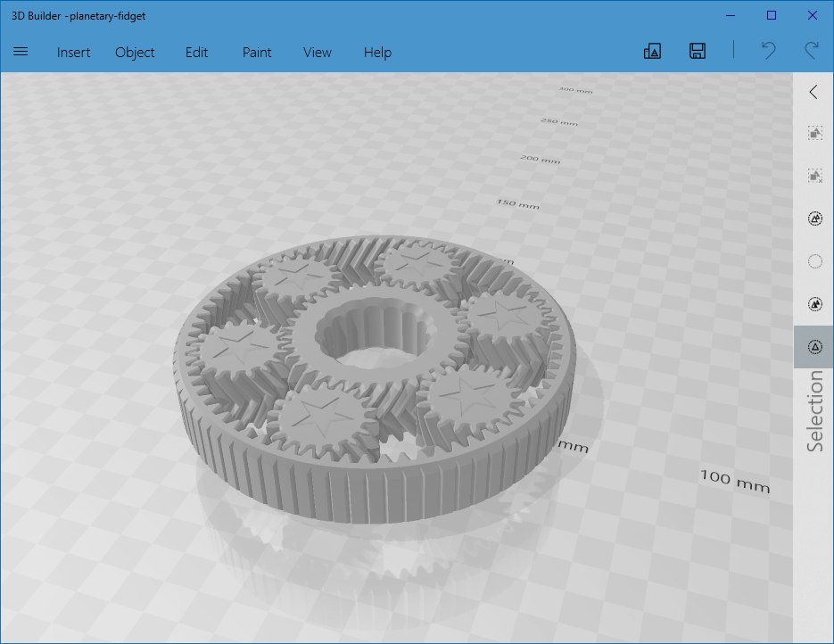Viewport: 834px width, 644px height.
Task: Click the dashed-circle icon with filled shapes
Action: [814, 304]
